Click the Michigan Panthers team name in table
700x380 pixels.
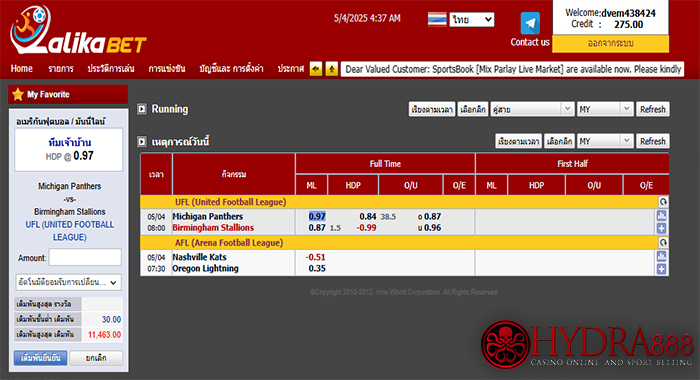click(x=208, y=217)
